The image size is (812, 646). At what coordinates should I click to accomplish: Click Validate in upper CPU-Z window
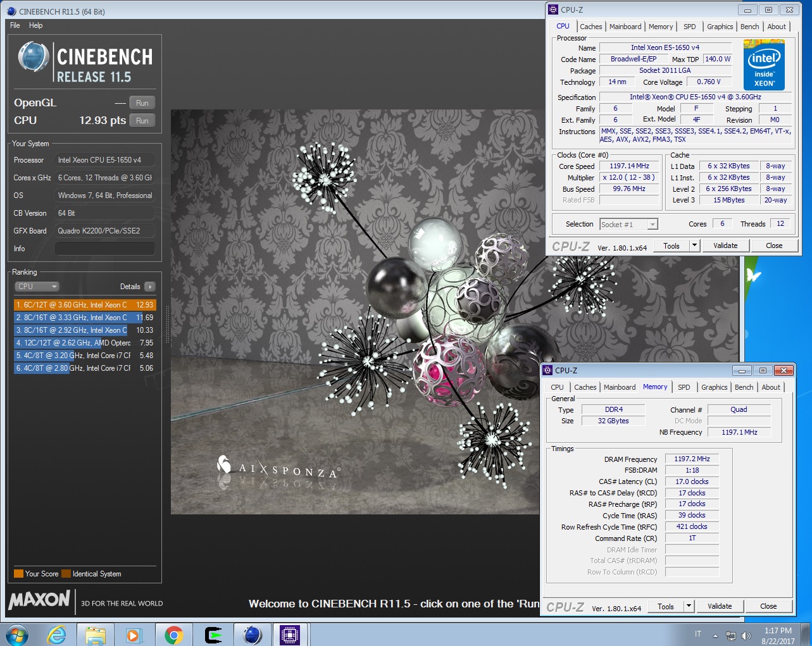point(725,246)
